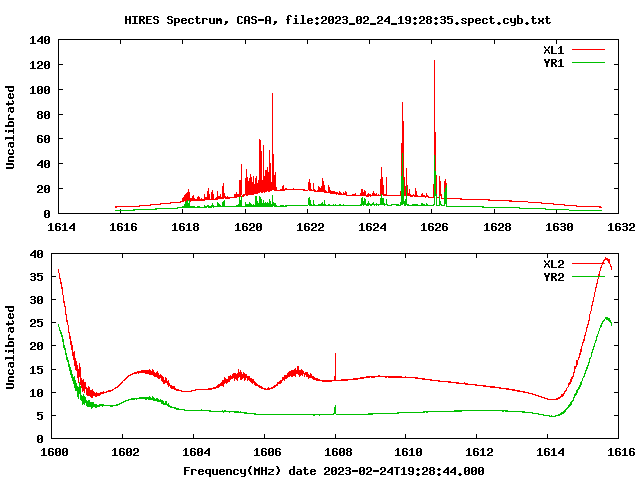
Task: Click the 1630 x-axis tick label
Action: click(559, 227)
